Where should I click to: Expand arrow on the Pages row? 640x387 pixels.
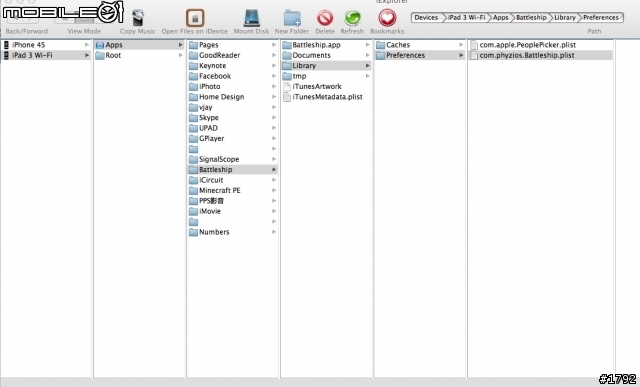(x=274, y=44)
